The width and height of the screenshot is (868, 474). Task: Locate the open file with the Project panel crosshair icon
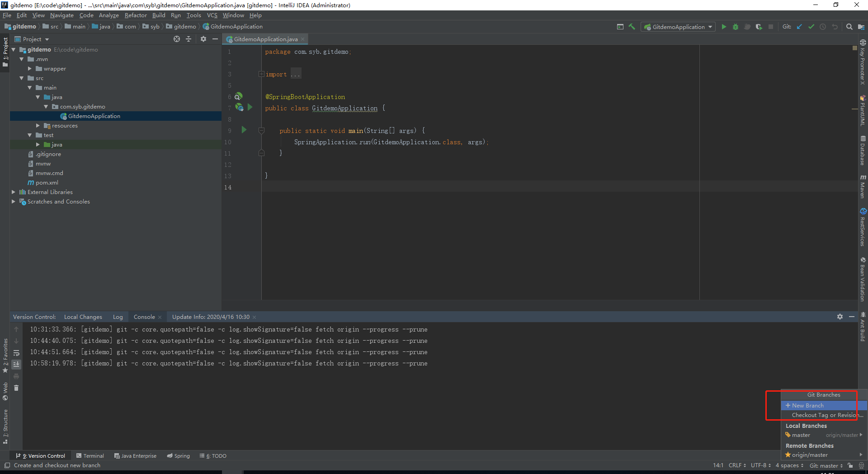point(177,39)
